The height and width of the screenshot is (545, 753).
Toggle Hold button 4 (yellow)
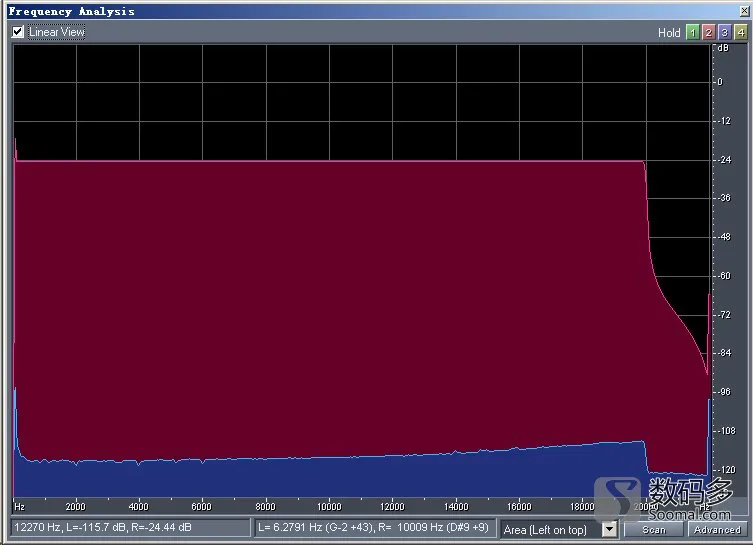tap(741, 32)
